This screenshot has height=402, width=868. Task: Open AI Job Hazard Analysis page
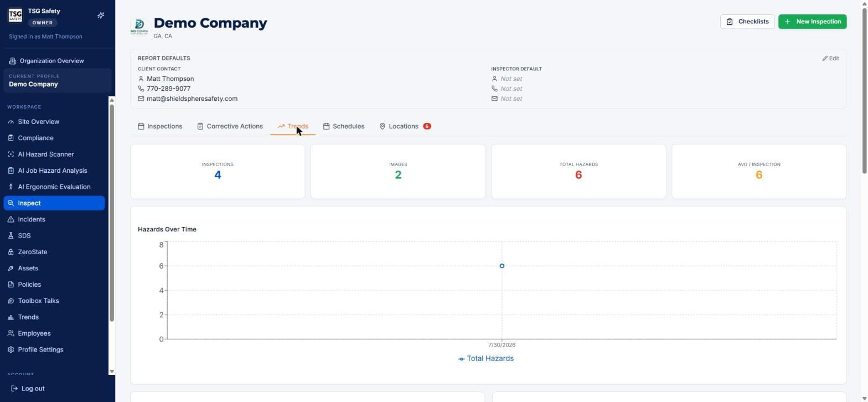point(54,171)
